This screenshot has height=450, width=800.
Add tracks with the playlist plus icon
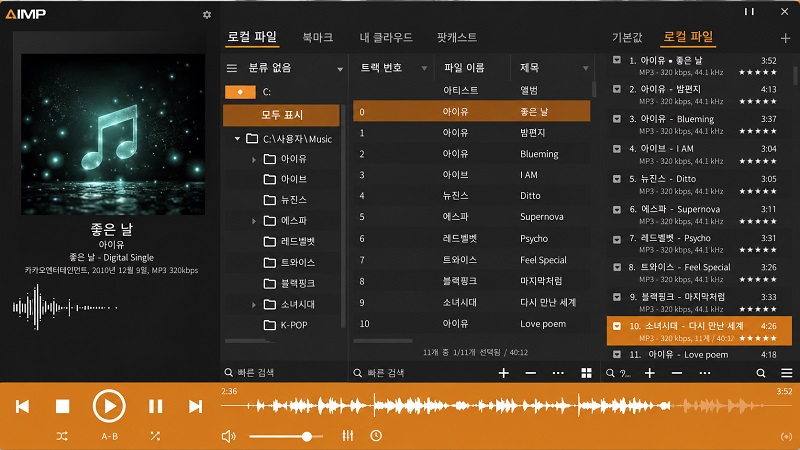tap(649, 373)
